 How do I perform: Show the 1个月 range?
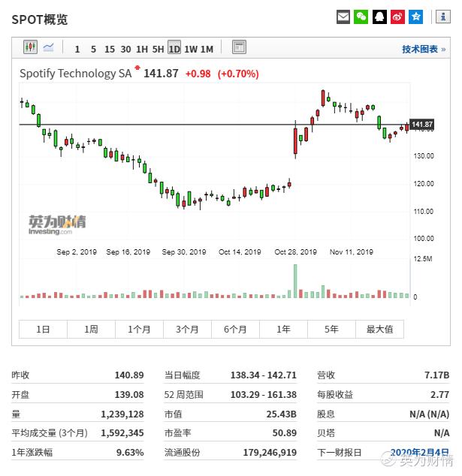pos(139,329)
